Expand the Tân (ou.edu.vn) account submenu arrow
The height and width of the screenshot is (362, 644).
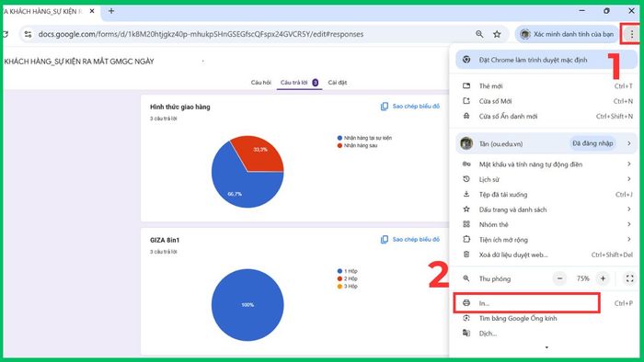tap(628, 143)
